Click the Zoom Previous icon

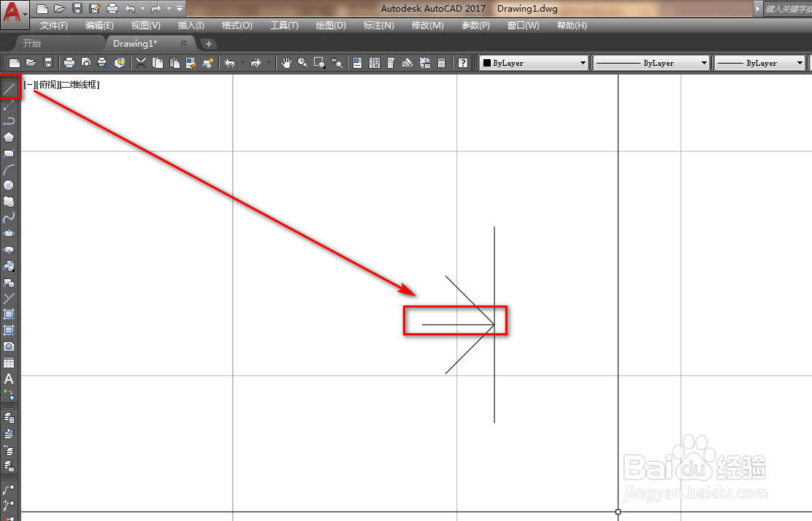[337, 64]
